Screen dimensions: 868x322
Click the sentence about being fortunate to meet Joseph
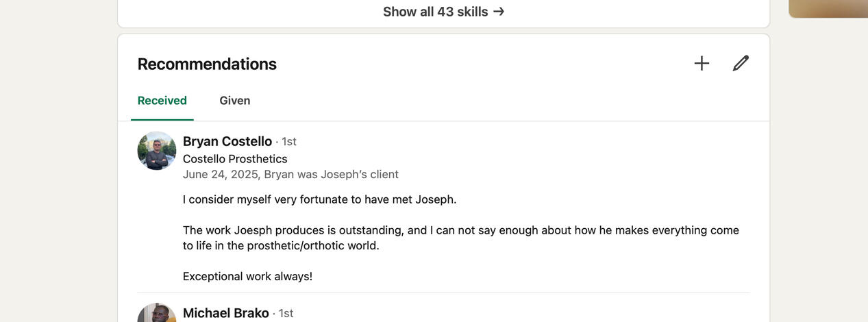pos(319,199)
